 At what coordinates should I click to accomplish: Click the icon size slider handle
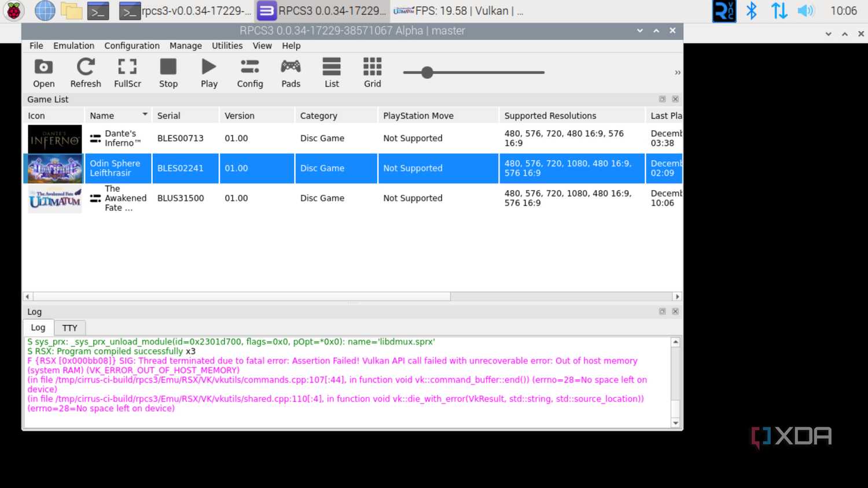pos(427,72)
